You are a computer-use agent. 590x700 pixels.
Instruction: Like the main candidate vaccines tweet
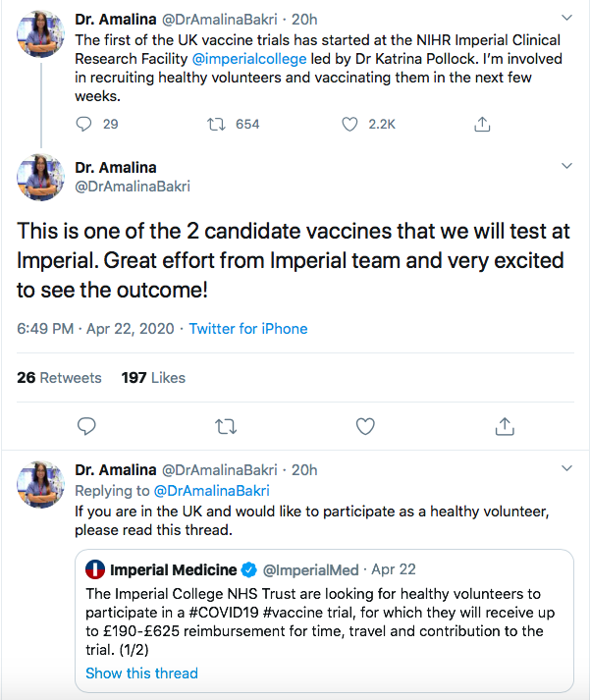(x=365, y=425)
